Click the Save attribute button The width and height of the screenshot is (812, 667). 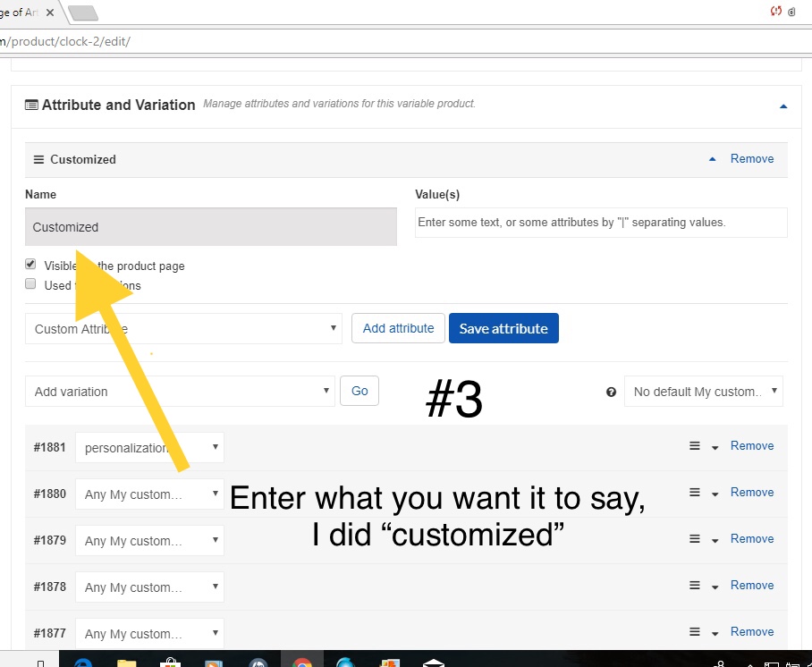click(503, 328)
